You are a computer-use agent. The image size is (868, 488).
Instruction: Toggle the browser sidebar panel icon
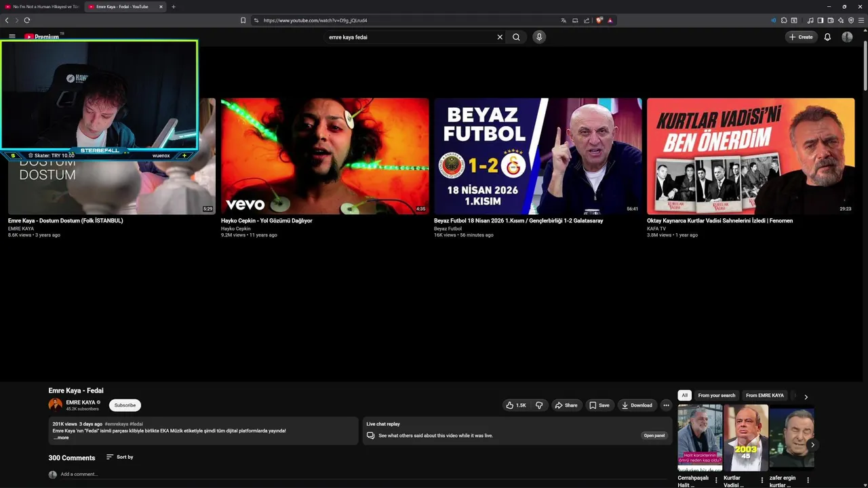tap(820, 20)
